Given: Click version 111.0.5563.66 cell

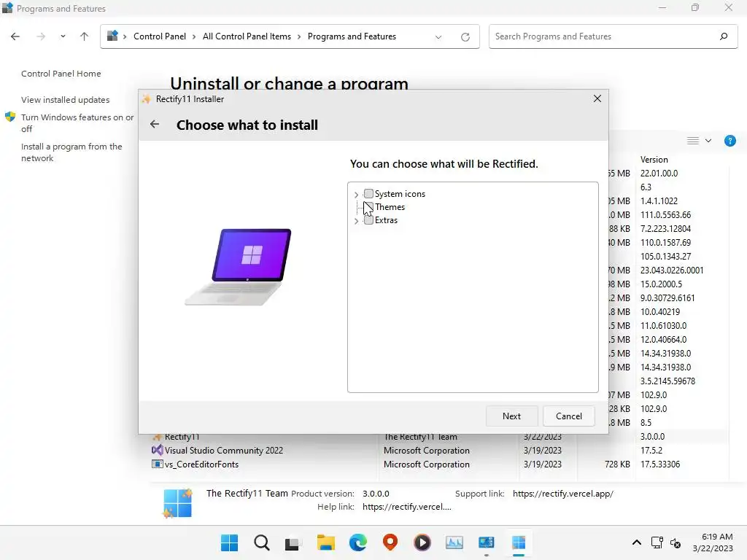Looking at the screenshot, I should coord(665,215).
